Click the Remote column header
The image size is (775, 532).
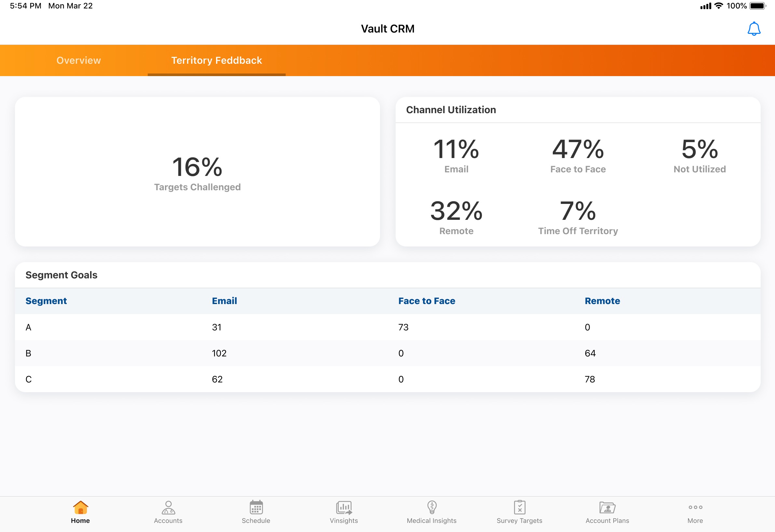[x=602, y=301]
